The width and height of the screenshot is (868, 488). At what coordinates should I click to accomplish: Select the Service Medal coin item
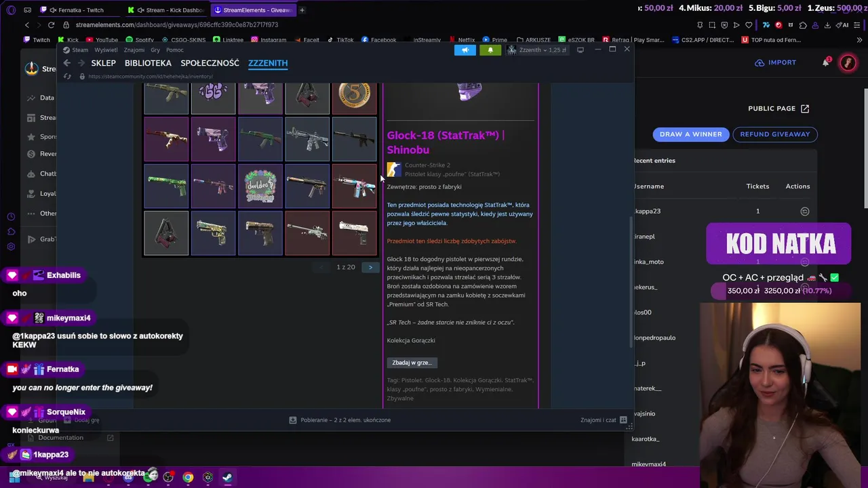tap(354, 97)
